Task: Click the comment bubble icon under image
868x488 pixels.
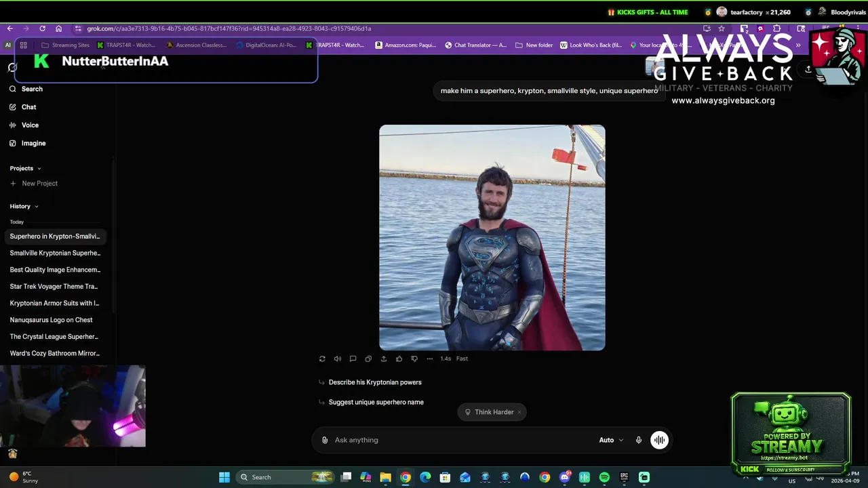Action: [x=353, y=359]
